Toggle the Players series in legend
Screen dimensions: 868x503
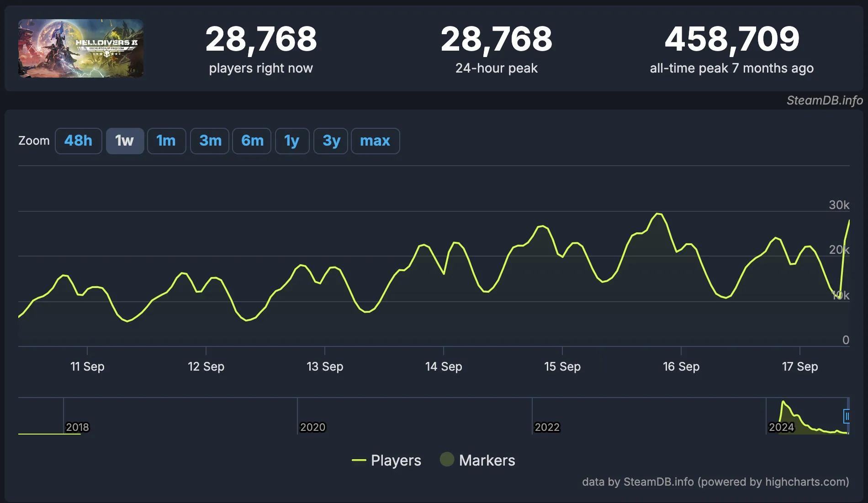pyautogui.click(x=386, y=460)
